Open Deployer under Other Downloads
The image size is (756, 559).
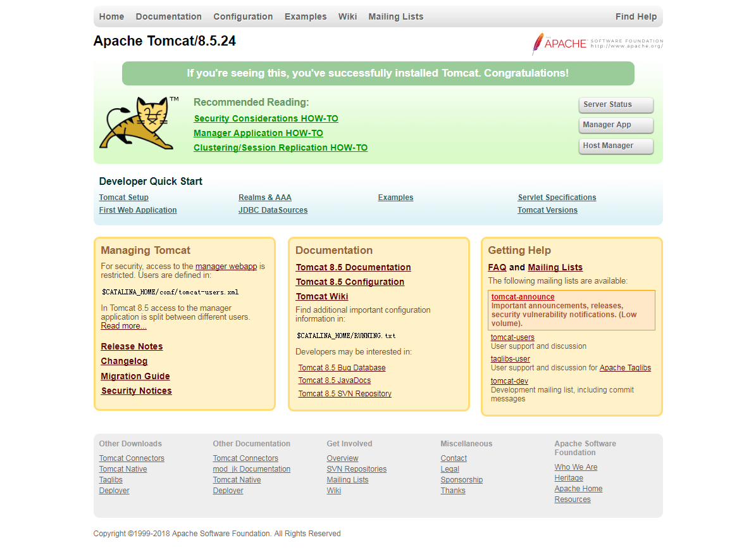point(114,491)
